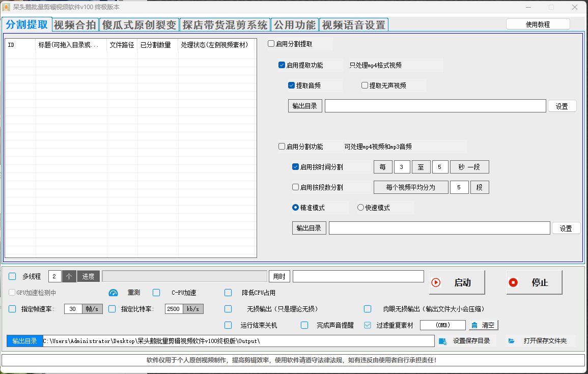Open the 视频语音设置 tab
This screenshot has width=588, height=374.
point(354,25)
